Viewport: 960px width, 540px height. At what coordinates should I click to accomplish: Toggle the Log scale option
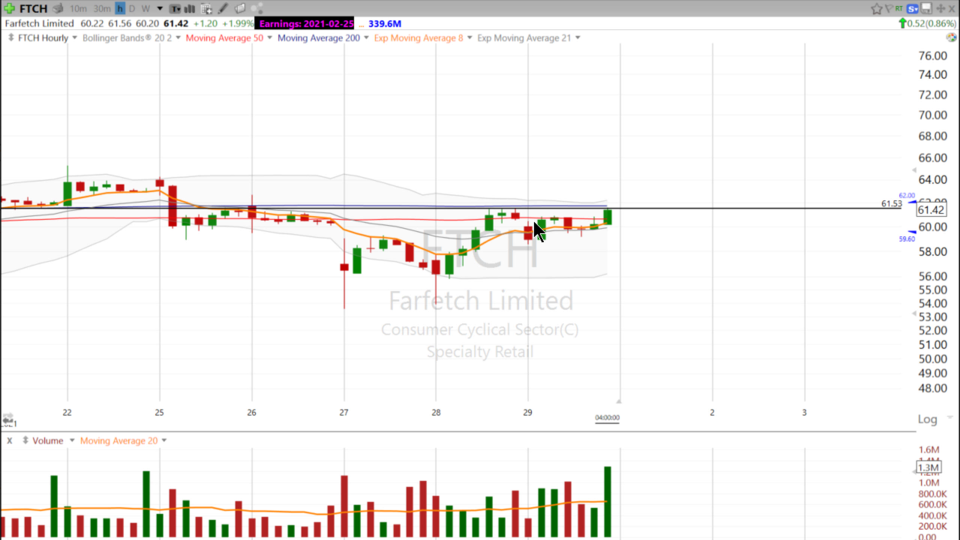(927, 419)
